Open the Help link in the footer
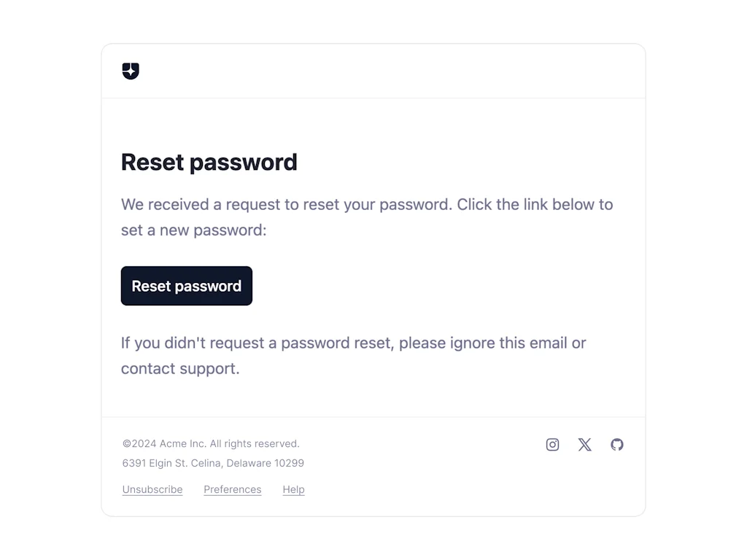This screenshot has height=560, width=747. pyautogui.click(x=293, y=489)
